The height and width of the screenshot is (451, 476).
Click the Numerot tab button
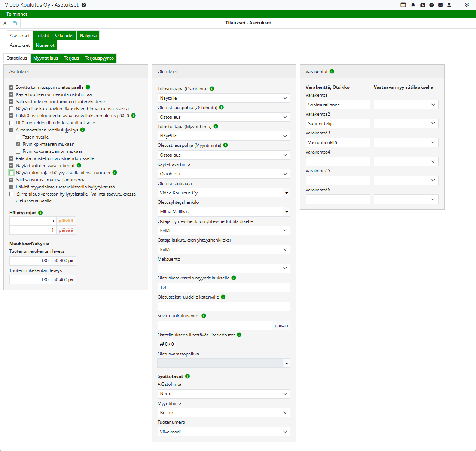tap(45, 45)
